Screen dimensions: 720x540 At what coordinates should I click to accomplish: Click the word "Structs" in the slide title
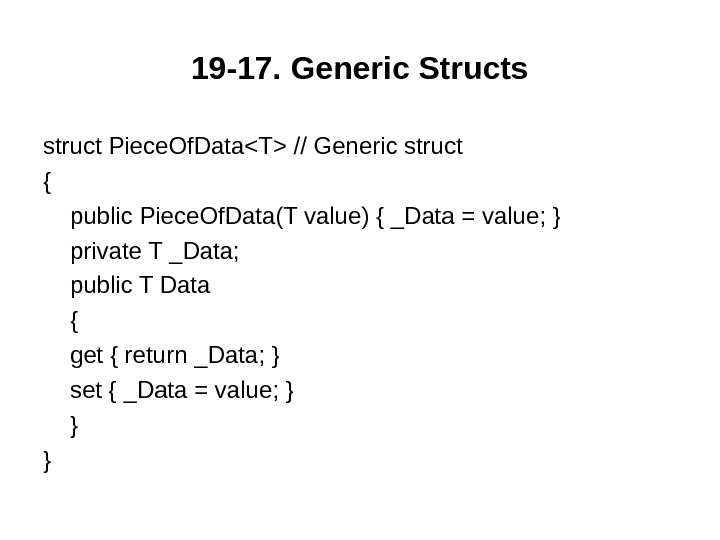[x=473, y=70]
